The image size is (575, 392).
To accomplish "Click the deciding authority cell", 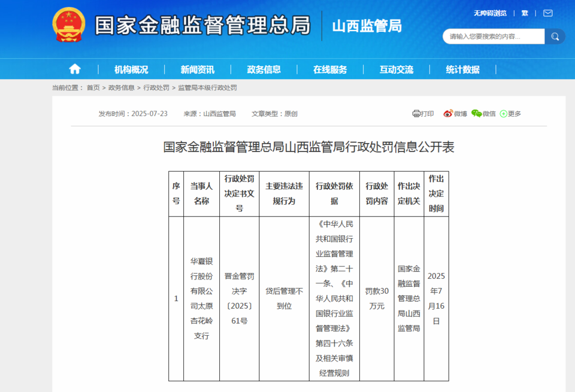I will [409, 298].
